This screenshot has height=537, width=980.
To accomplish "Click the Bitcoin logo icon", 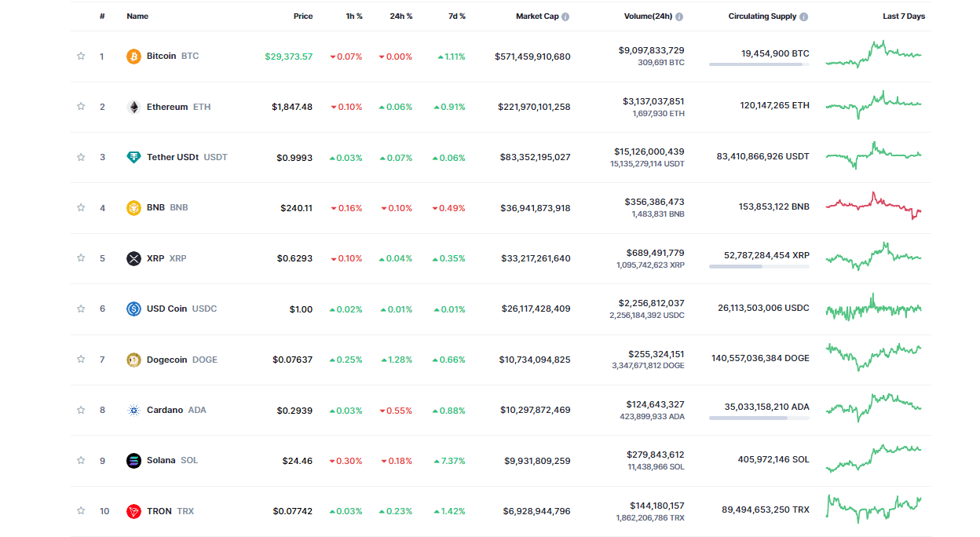I will point(133,57).
